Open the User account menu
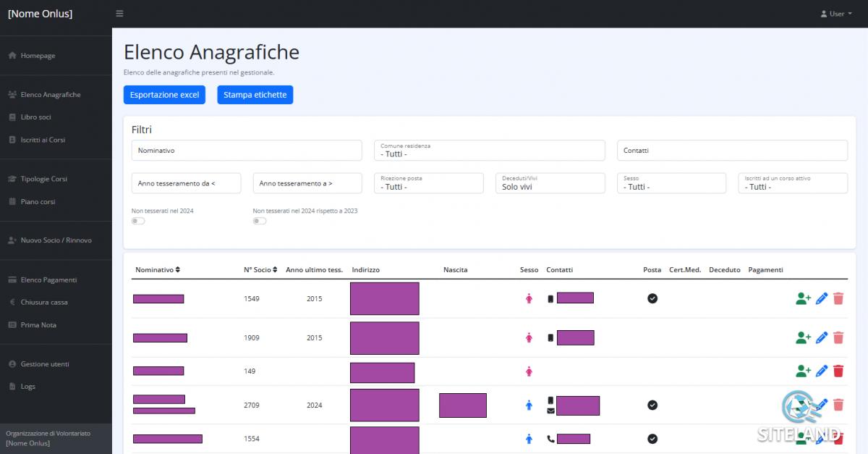868x454 pixels. pos(836,14)
